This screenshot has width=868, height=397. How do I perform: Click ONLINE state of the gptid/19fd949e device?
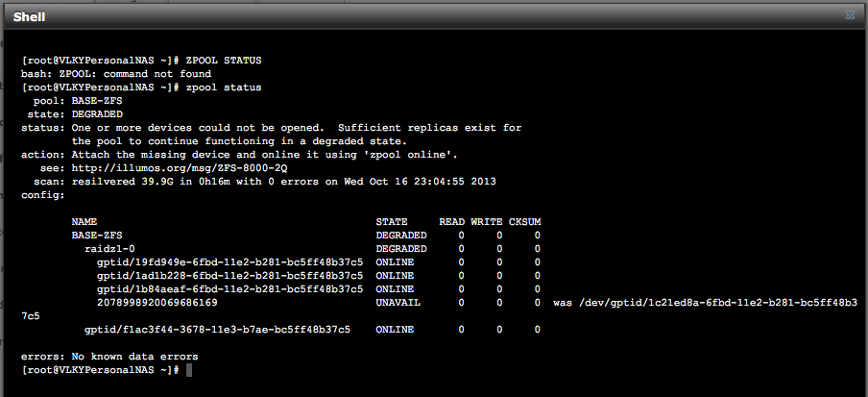[395, 262]
